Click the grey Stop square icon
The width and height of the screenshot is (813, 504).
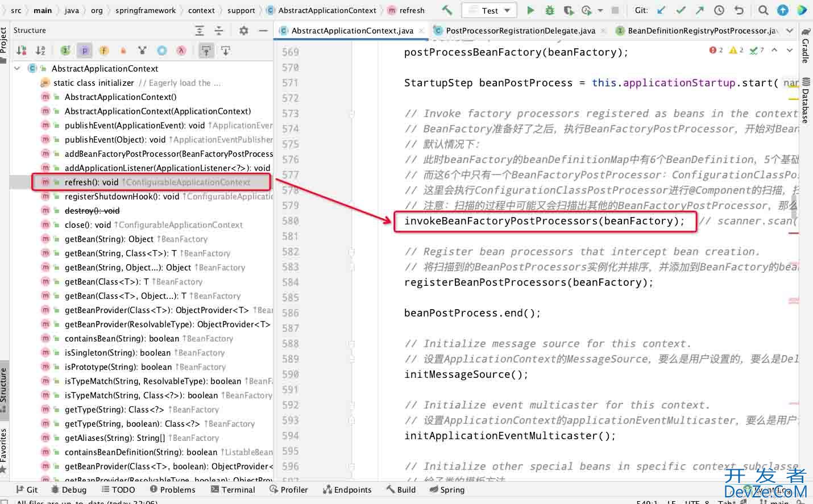click(615, 10)
